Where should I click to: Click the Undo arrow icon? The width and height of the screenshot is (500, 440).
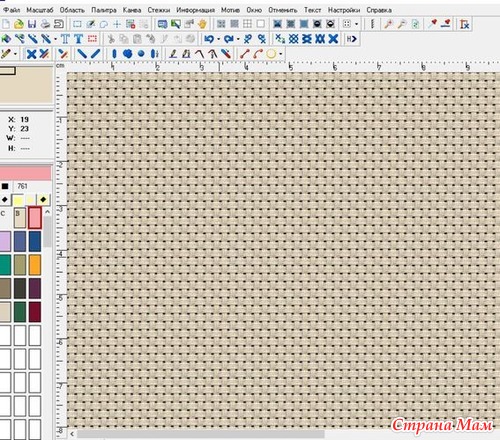point(209,39)
